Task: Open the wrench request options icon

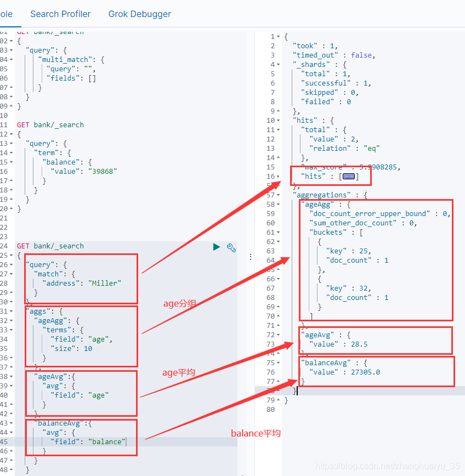Action: (x=231, y=248)
